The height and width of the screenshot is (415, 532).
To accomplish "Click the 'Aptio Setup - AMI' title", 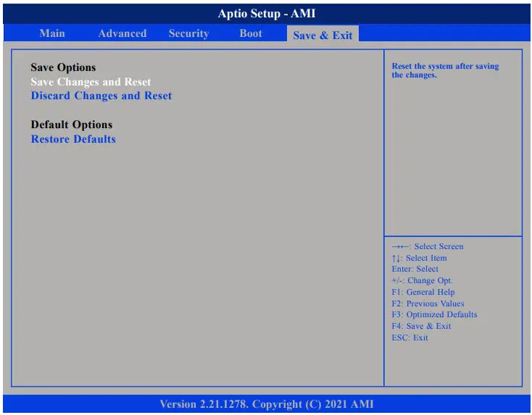I will pos(267,14).
